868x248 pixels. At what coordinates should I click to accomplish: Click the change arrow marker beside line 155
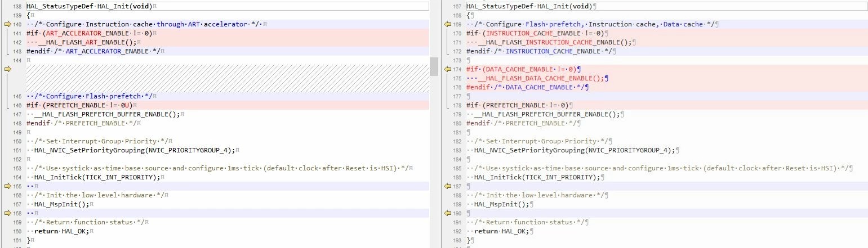click(7, 186)
